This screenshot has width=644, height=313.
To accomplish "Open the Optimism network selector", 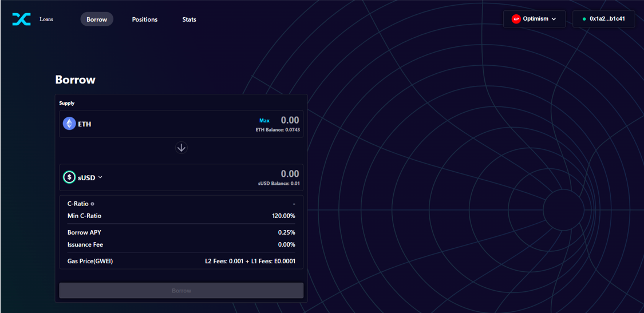I will click(x=534, y=19).
